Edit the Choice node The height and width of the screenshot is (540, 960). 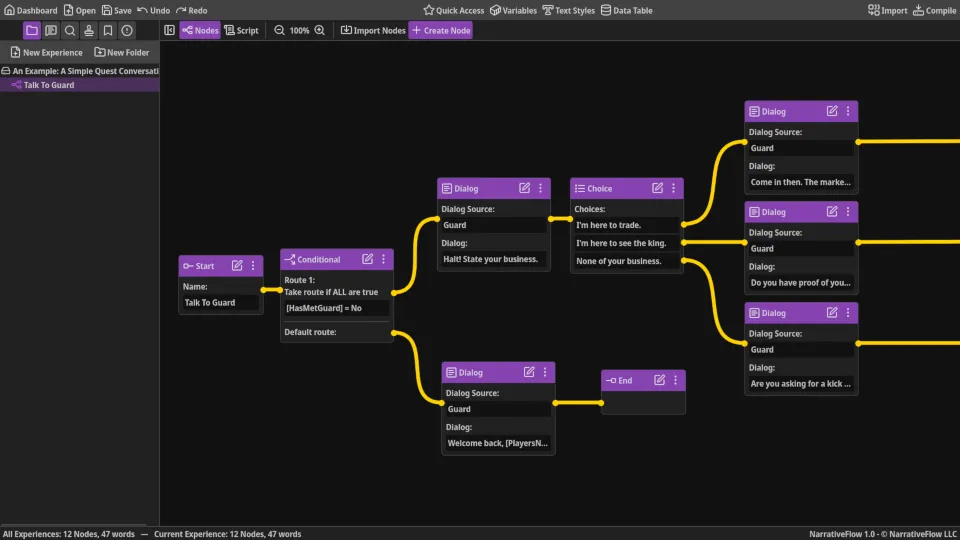[658, 188]
